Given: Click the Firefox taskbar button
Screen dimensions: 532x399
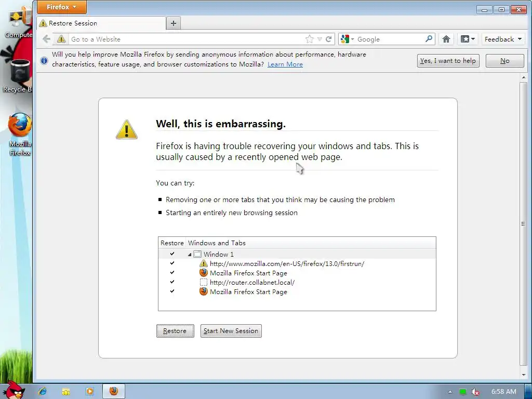Looking at the screenshot, I should (114, 391).
